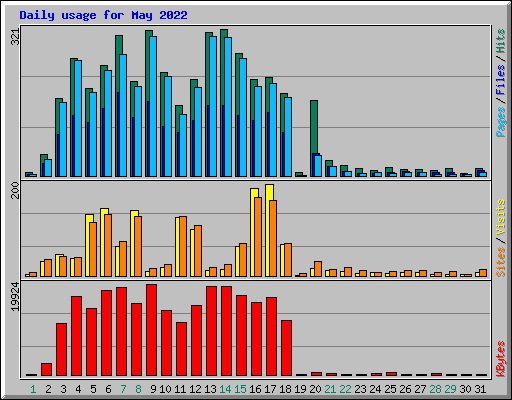Click the cyan pages bar for day 4

[78, 119]
